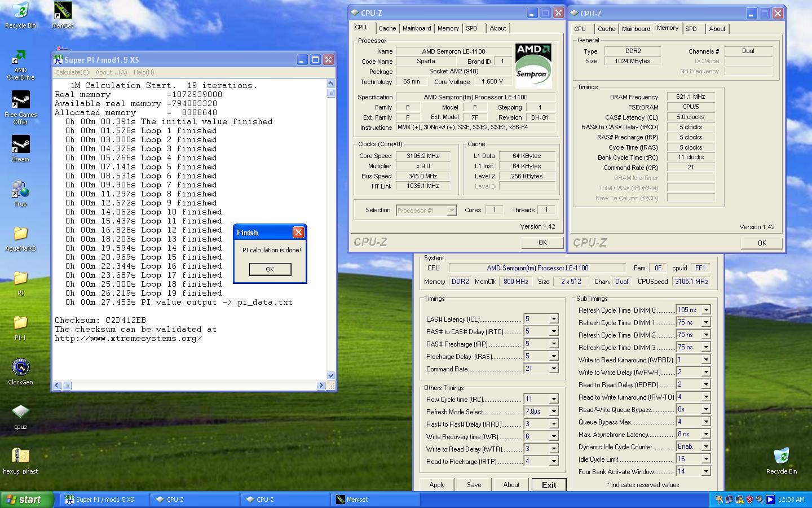Click OK in the Finish dialog
This screenshot has width=812, height=508.
tap(270, 269)
